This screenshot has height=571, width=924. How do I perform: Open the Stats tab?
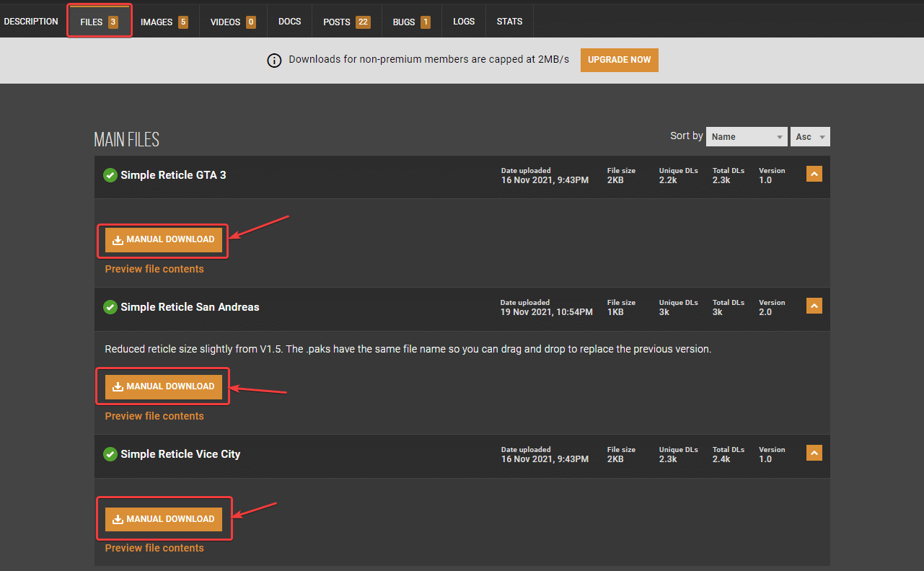509,22
